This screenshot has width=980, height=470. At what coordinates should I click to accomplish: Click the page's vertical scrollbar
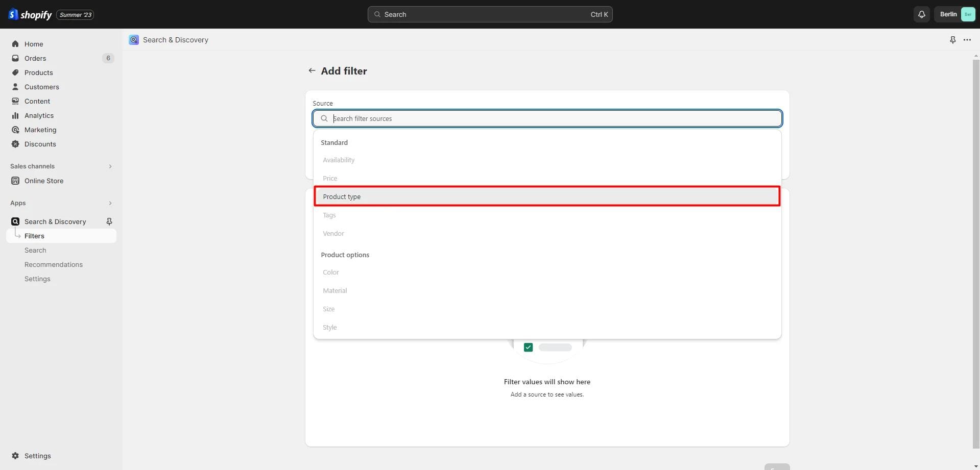coord(975,255)
